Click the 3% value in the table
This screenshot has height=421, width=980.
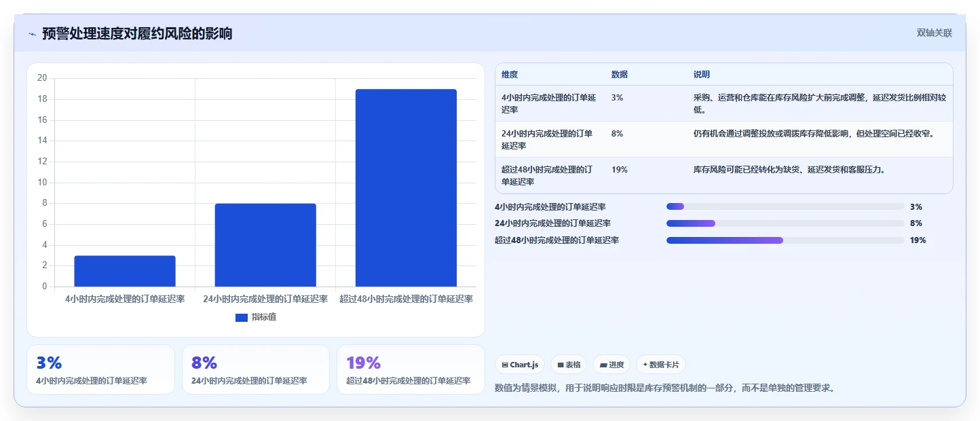click(x=617, y=98)
